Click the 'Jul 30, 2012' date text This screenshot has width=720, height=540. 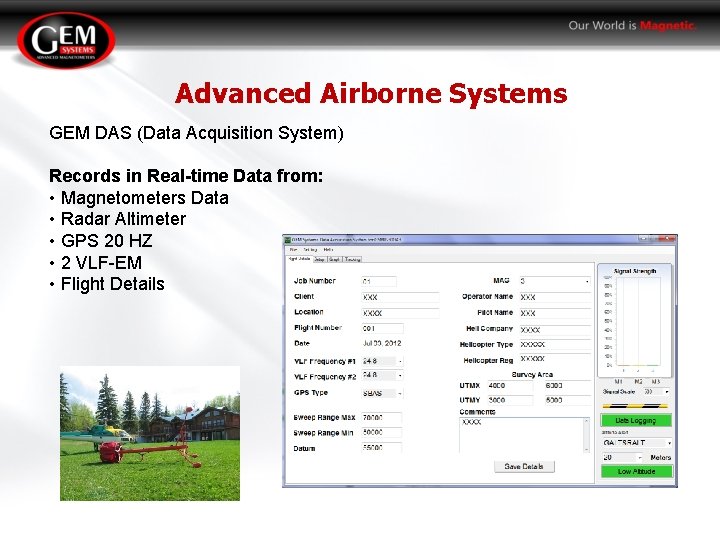[382, 343]
